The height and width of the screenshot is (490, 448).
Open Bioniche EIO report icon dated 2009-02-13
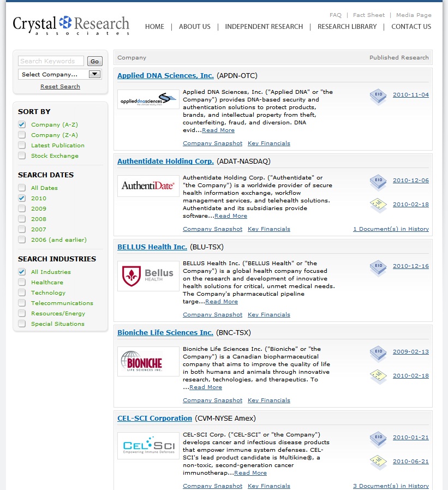(378, 354)
